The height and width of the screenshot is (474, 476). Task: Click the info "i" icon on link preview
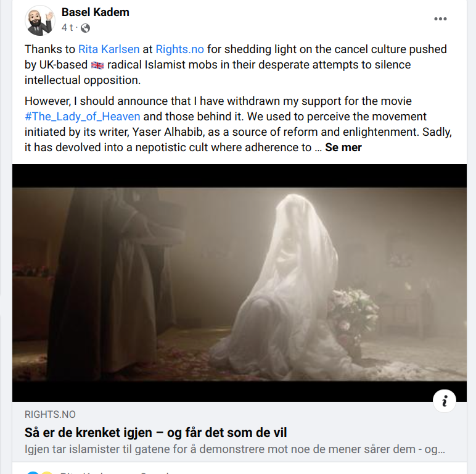[x=445, y=401]
